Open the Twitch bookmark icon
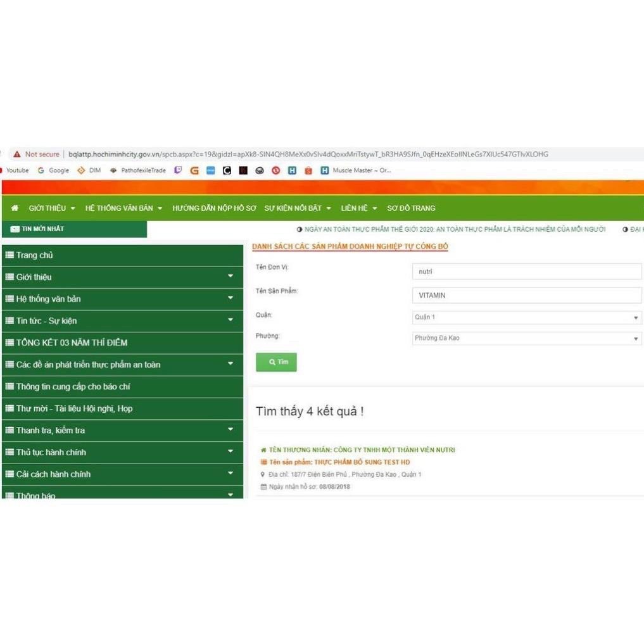The width and height of the screenshot is (644, 644). point(178,170)
